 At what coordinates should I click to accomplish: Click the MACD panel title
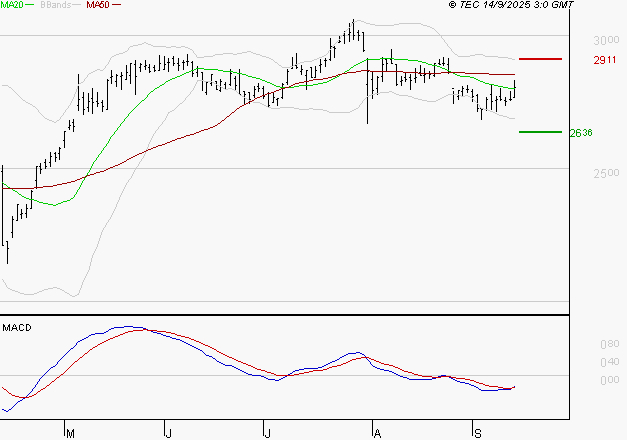(x=17, y=328)
